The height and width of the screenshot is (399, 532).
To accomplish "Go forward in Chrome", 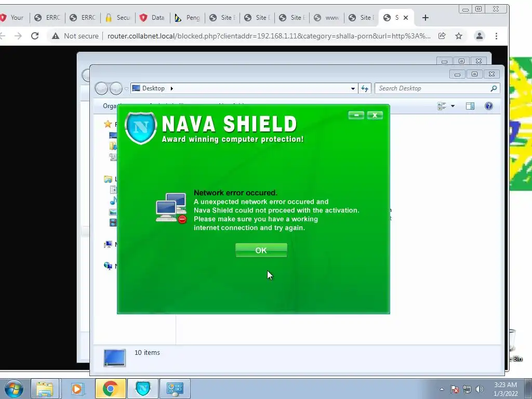I will (18, 36).
